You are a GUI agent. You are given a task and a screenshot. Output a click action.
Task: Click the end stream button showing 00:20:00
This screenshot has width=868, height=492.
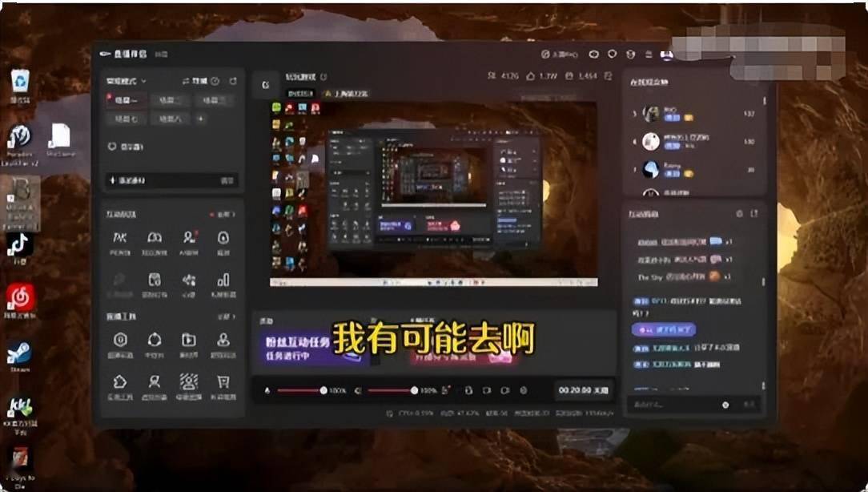[583, 390]
